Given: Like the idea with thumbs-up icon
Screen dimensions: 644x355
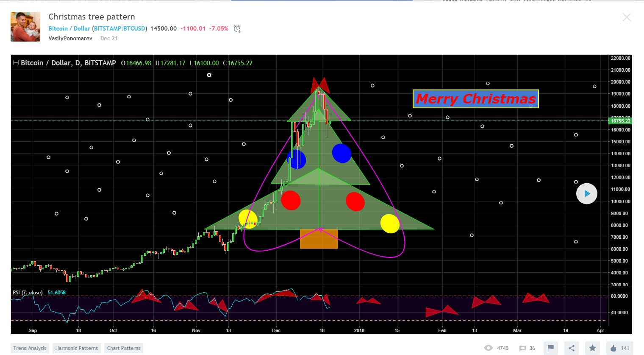Looking at the screenshot, I should click(x=613, y=348).
